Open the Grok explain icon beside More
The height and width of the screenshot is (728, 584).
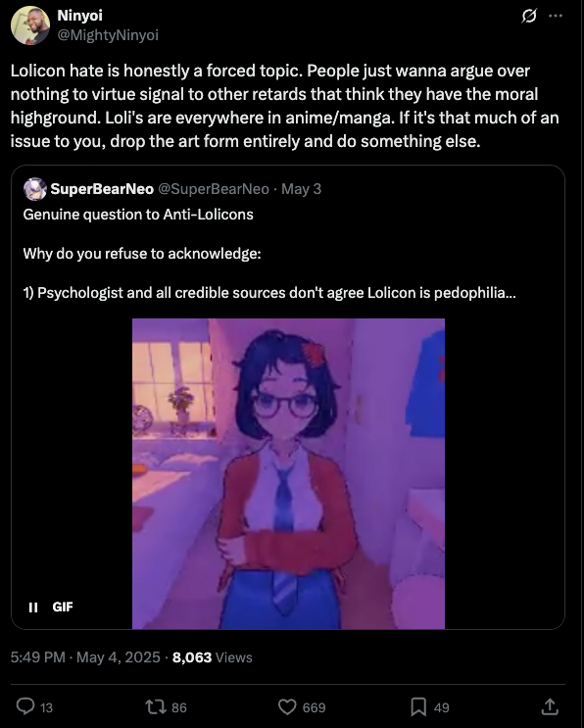529,17
